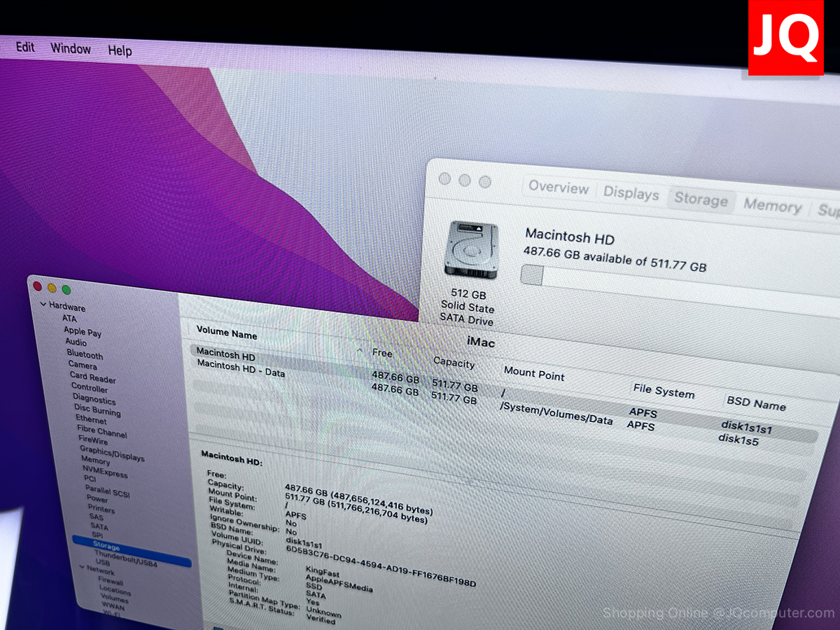Sort by Free column header
Viewport: 840px width, 630px height.
(x=382, y=353)
